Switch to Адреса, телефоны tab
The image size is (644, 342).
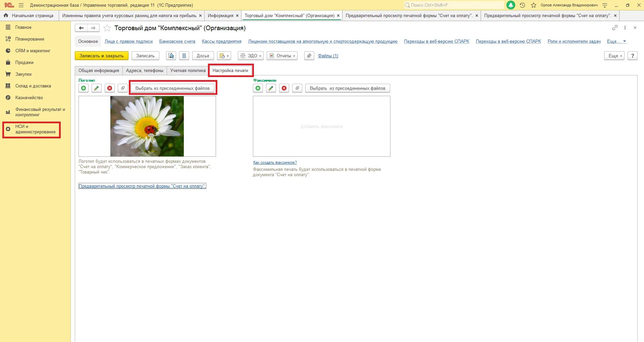[x=145, y=71]
